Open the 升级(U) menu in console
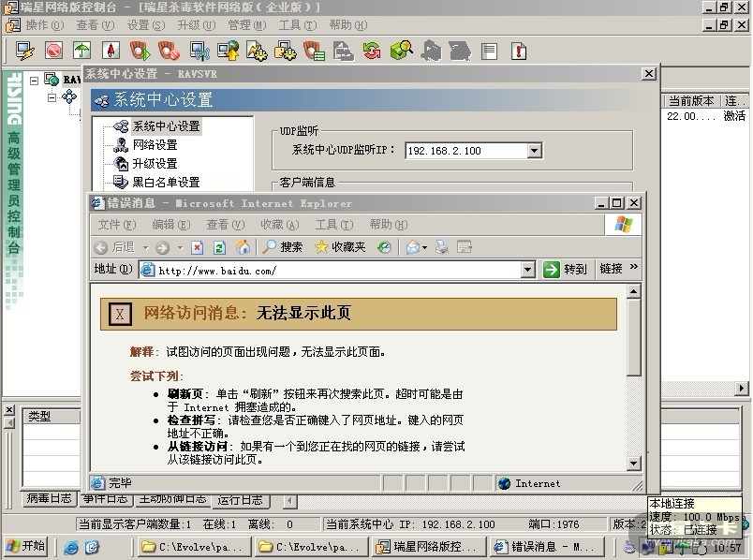753x560 pixels. [196, 25]
